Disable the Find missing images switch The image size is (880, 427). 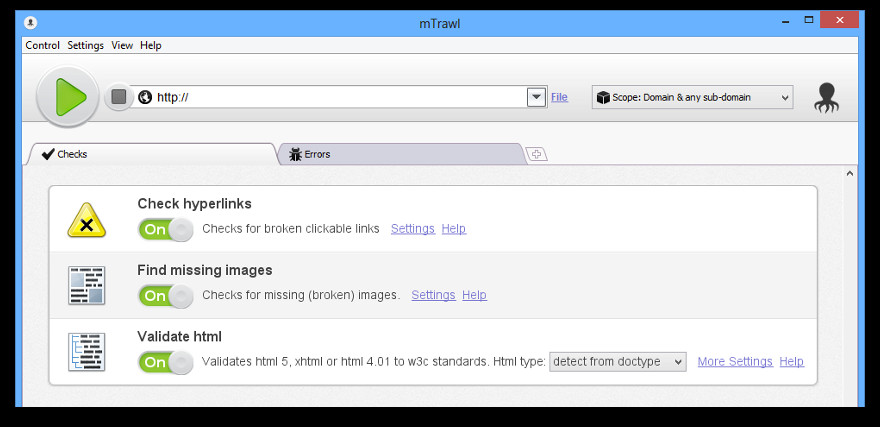(166, 296)
